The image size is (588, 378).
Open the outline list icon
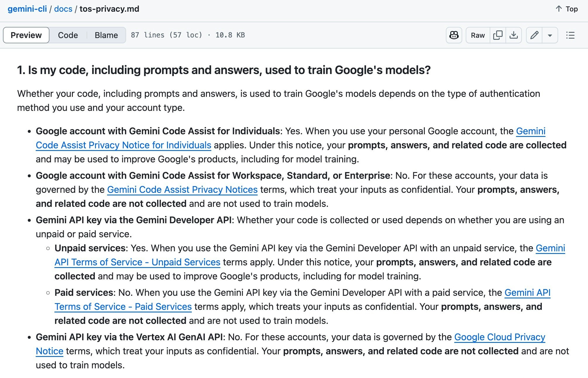coord(570,35)
